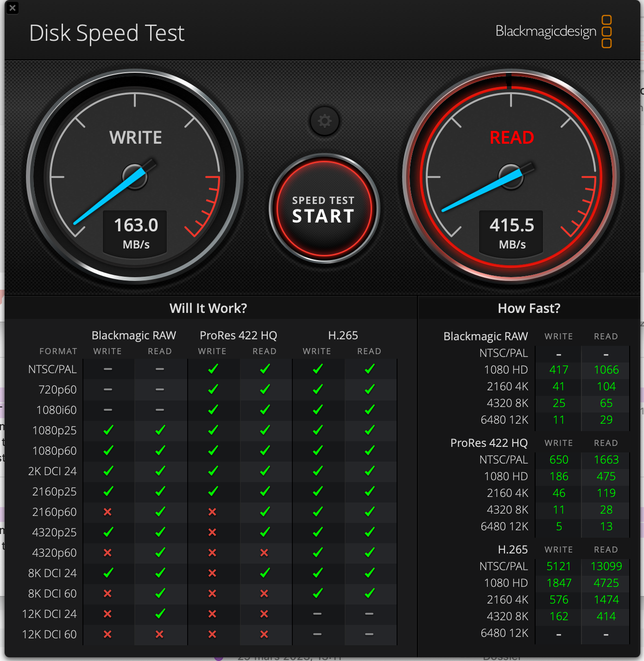
Task: Click the red X for 12K DCI 60 Blackmagic RAW read
Action: pyautogui.click(x=159, y=634)
